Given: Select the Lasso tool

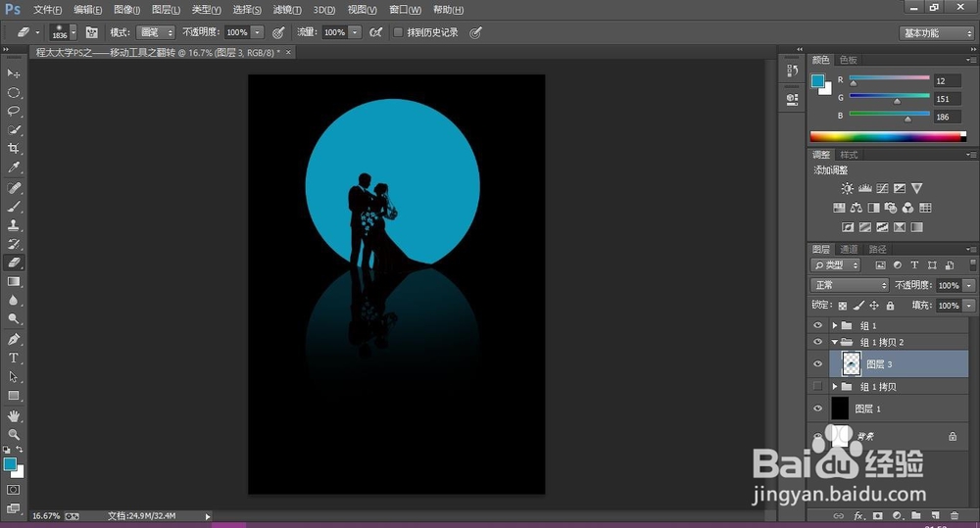Looking at the screenshot, I should pyautogui.click(x=13, y=112).
